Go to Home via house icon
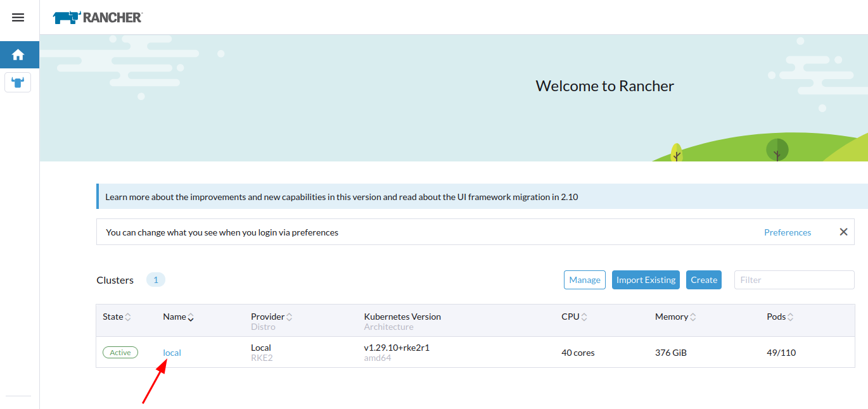The image size is (868, 409). coord(18,55)
